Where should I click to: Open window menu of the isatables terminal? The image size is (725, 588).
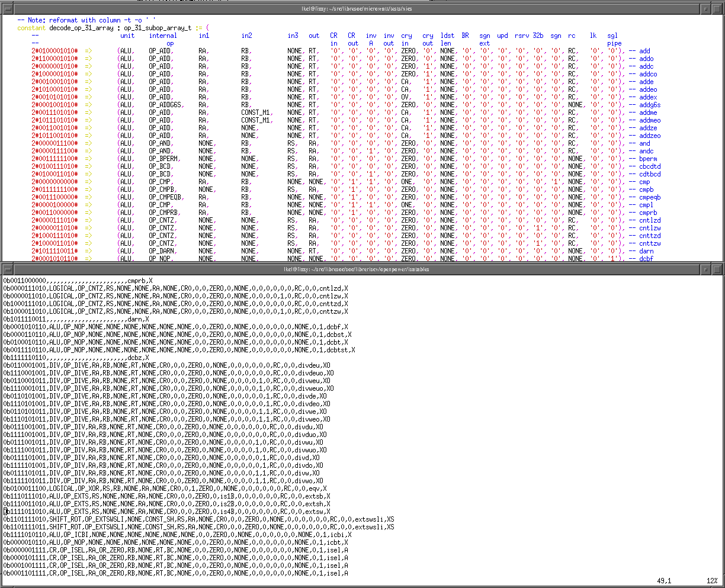tap(6, 269)
